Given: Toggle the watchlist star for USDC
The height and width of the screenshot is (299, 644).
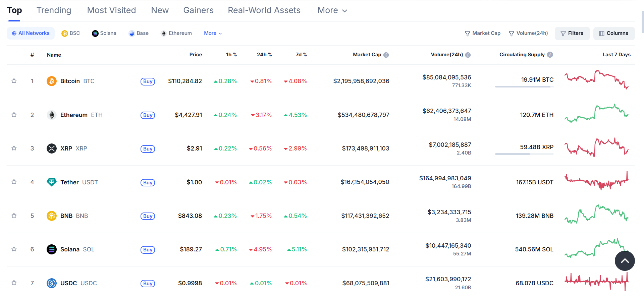Looking at the screenshot, I should (14, 283).
